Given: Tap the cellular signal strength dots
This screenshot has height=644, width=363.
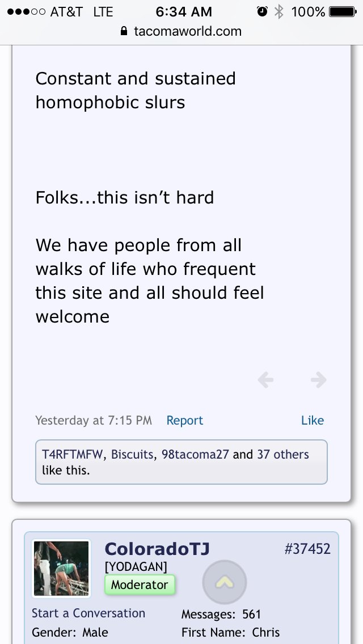Looking at the screenshot, I should [x=26, y=12].
